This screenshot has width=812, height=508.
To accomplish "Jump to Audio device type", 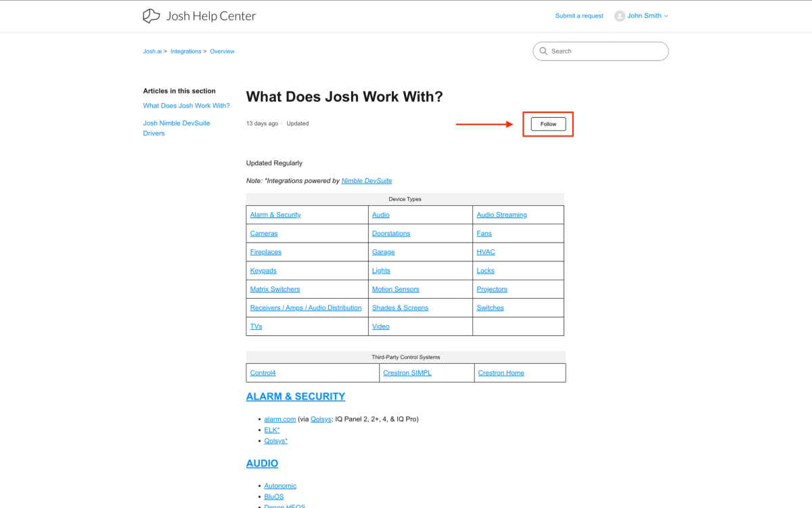I will pyautogui.click(x=381, y=215).
